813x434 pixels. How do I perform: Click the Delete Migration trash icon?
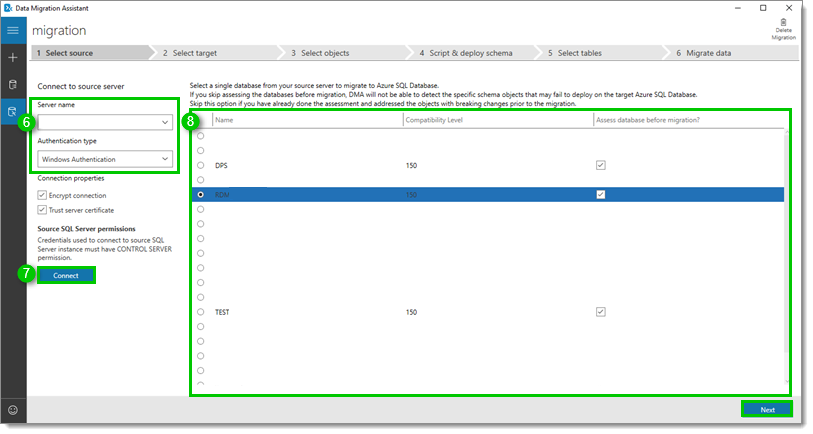tap(783, 22)
